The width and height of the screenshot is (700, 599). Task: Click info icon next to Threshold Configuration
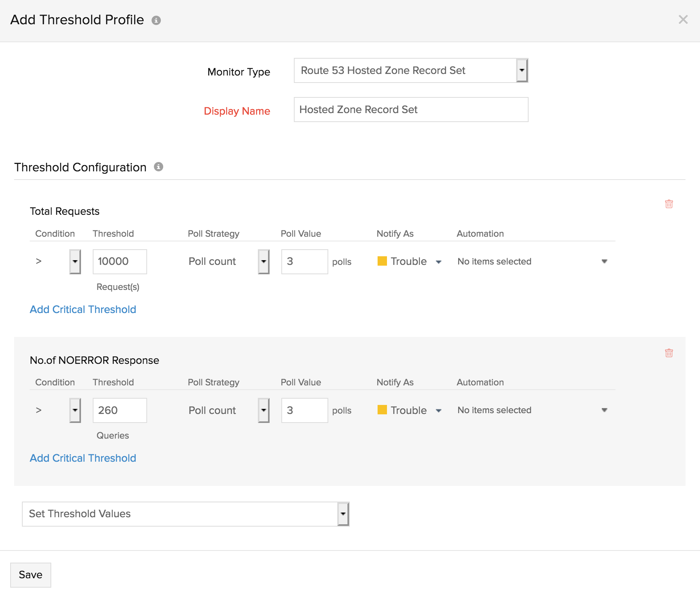point(158,167)
